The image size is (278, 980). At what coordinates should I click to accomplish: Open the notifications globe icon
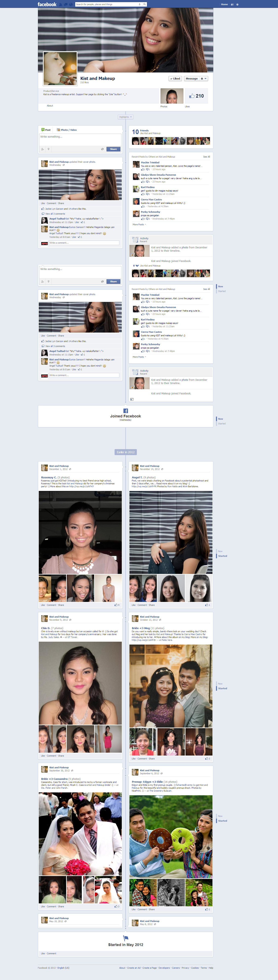click(71, 5)
